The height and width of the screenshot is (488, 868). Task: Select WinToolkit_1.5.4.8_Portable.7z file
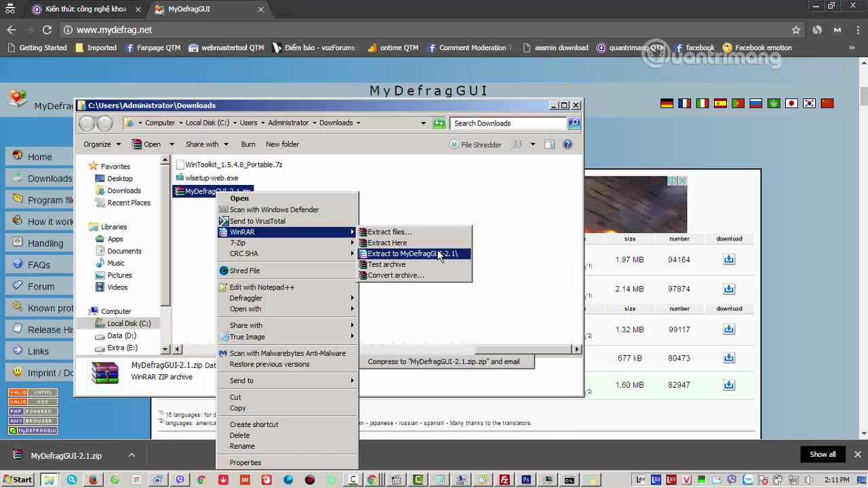coord(229,165)
